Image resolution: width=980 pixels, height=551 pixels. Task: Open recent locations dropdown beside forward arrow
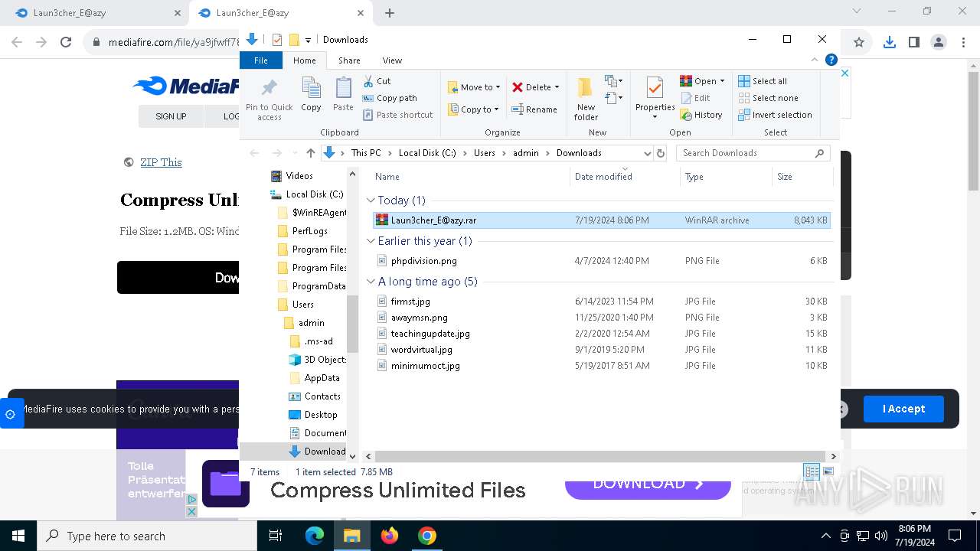tap(293, 153)
